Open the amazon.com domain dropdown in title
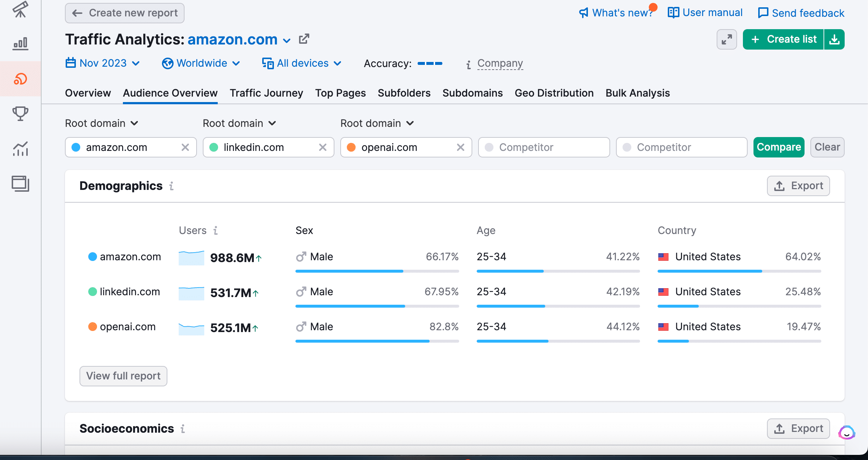 click(x=239, y=39)
